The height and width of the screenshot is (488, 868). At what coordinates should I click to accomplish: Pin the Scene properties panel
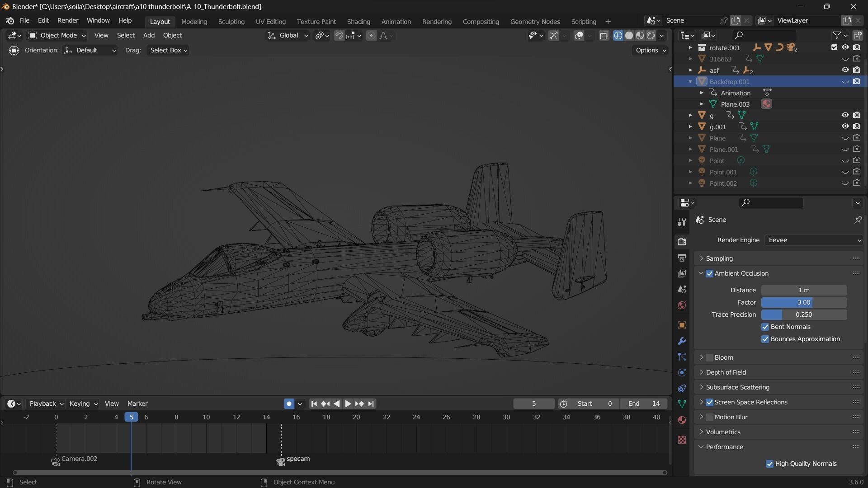[x=858, y=220]
